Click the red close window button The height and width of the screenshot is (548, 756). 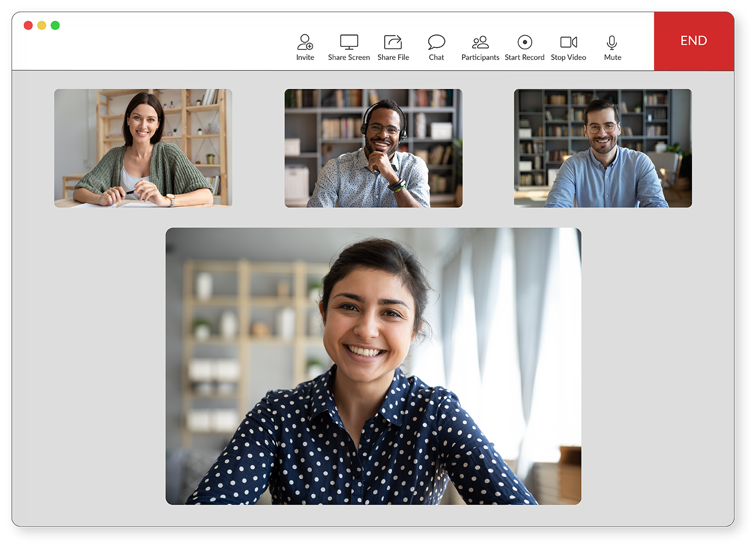28,25
